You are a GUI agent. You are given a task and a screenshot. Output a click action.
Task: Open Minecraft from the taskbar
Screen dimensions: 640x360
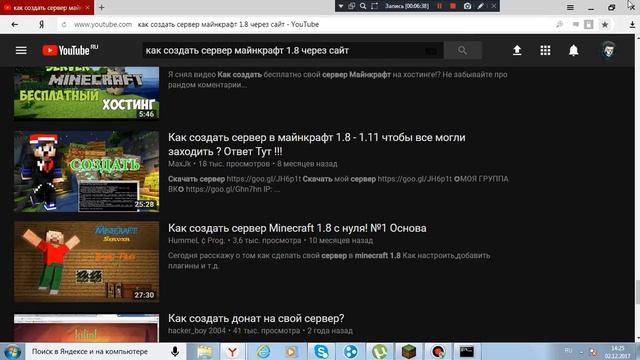coord(409,351)
